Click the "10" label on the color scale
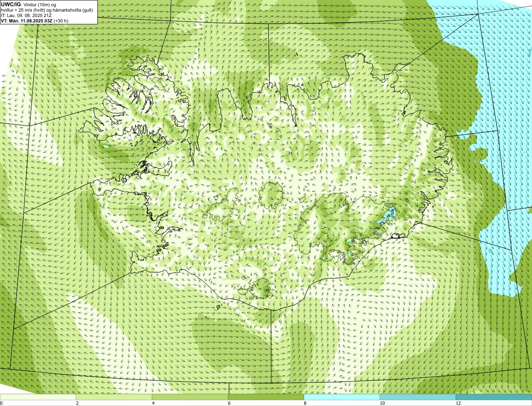This screenshot has height=406, width=532. (382, 403)
